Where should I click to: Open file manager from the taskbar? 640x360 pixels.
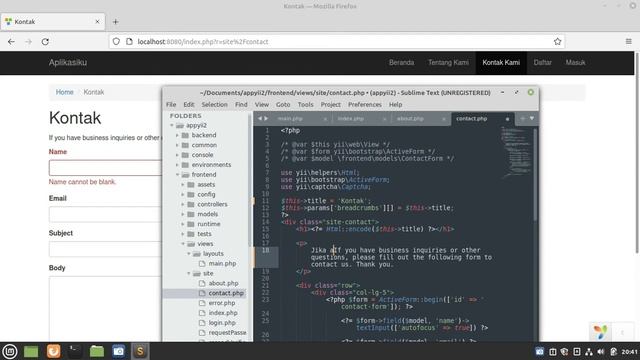(x=97, y=351)
